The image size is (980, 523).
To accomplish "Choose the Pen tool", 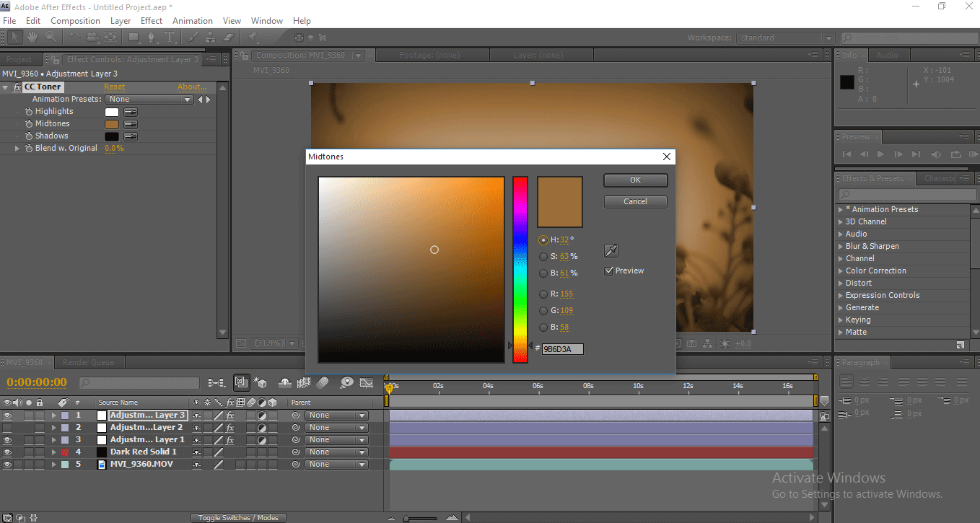I will [x=152, y=37].
